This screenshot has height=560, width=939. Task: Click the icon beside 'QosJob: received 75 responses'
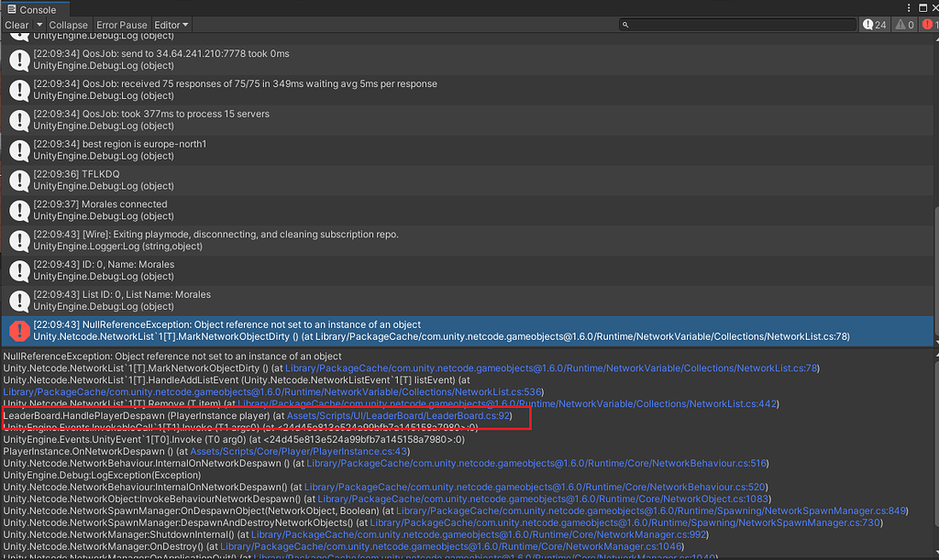(x=19, y=90)
